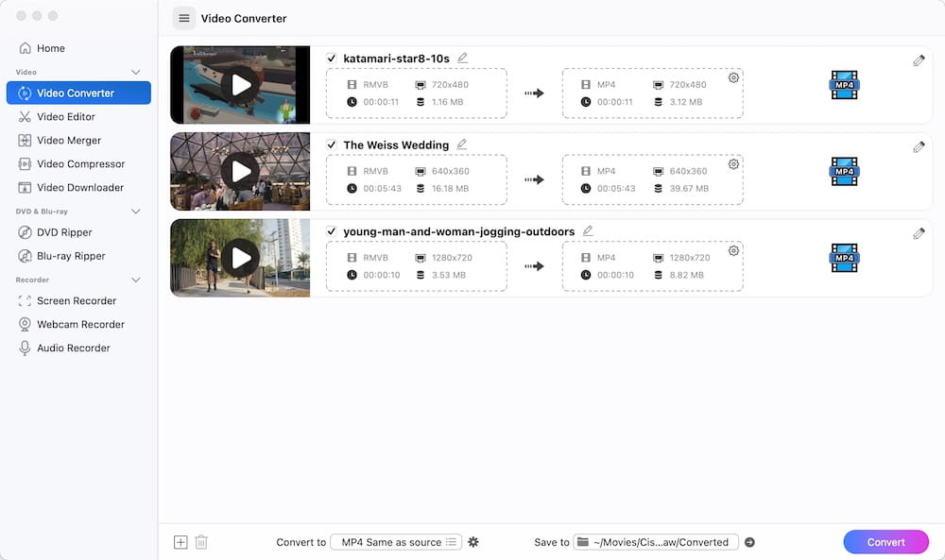Click source info box for The Weiss Wedding
Viewport: 945px width, 560px height.
pos(417,179)
